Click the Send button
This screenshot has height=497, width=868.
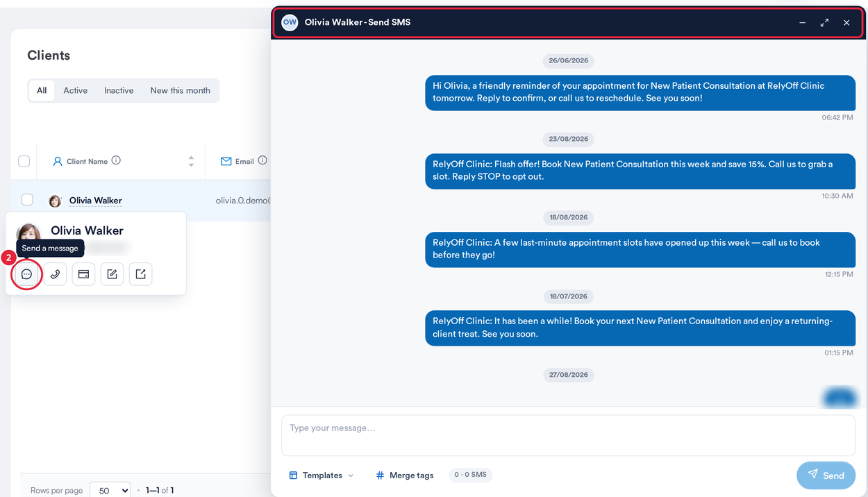826,475
